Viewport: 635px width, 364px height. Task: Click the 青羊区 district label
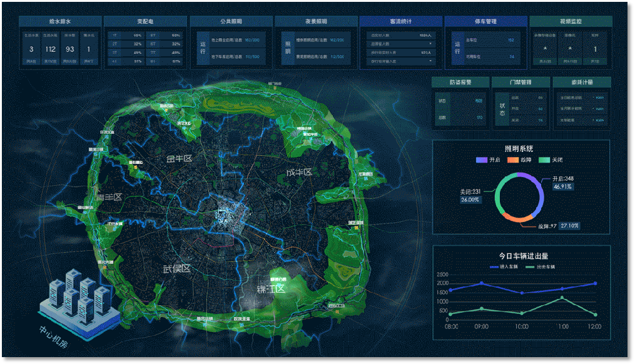(x=108, y=197)
